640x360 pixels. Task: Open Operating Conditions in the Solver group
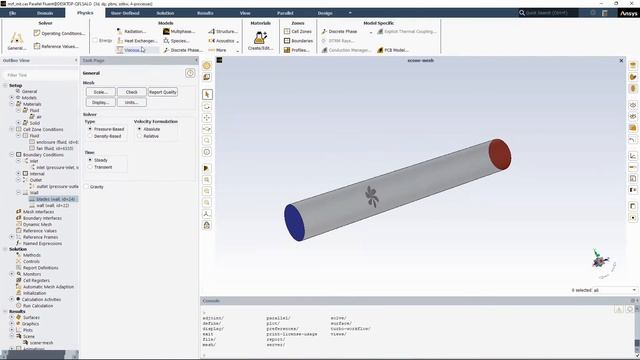(60, 33)
